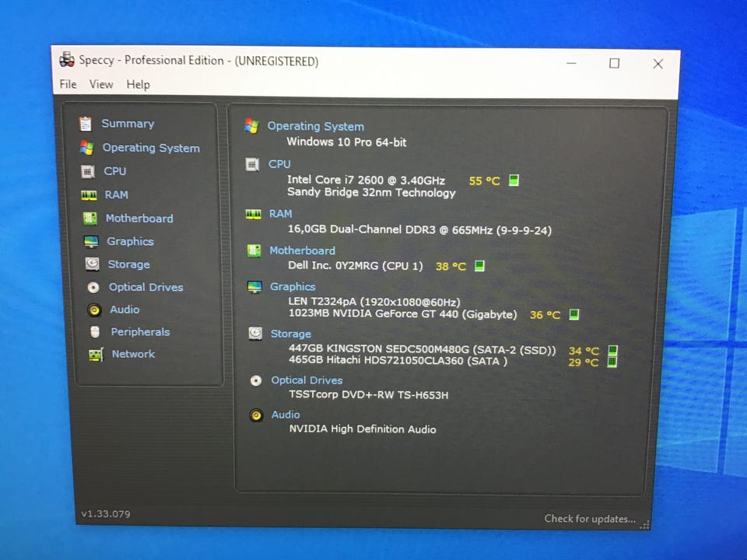
Task: Click the Optical Drives disc icon in summary panel
Action: 256,380
